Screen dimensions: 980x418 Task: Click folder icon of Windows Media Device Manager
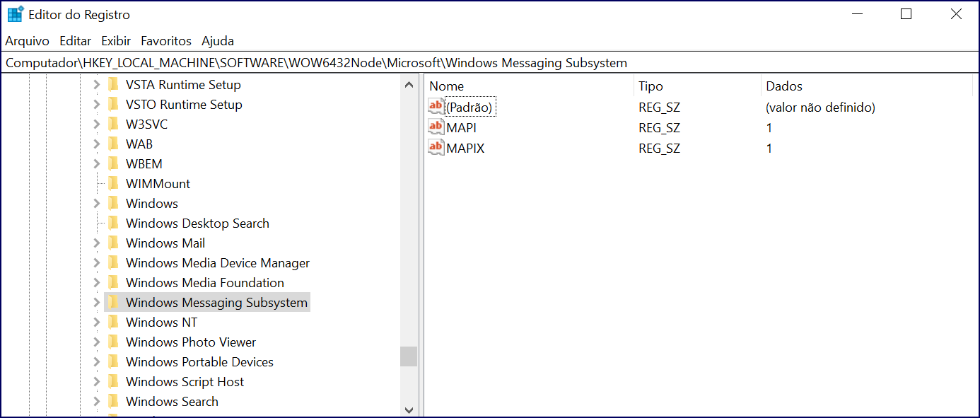click(x=113, y=262)
